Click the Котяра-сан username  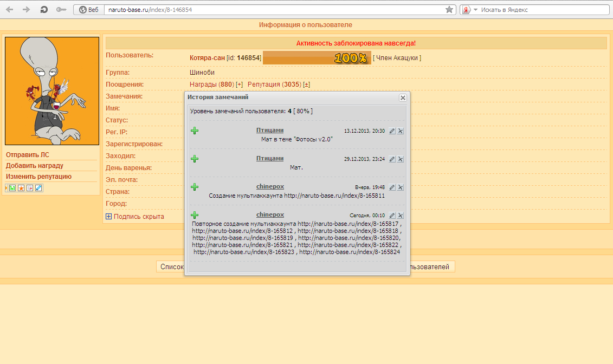coord(207,58)
